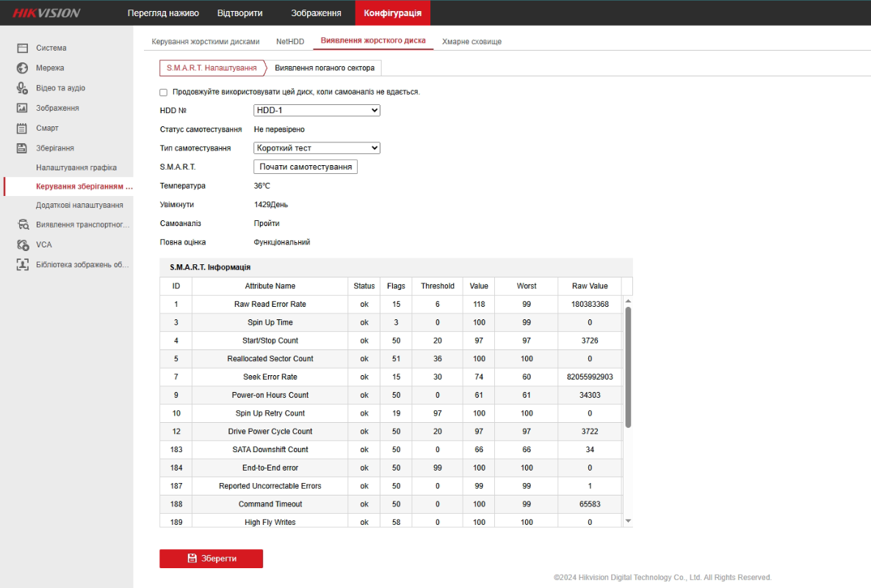Open Перегляд наживо in top menu
The image size is (871, 588).
tap(163, 13)
